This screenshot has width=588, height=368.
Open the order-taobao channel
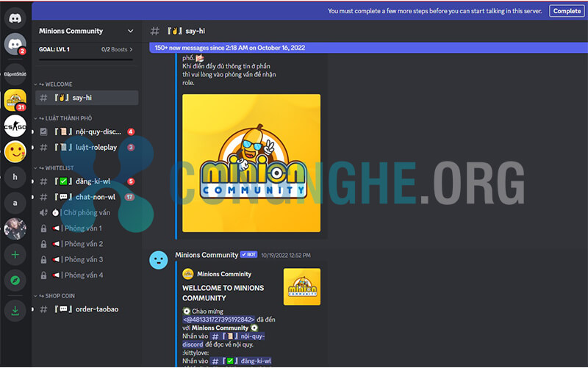[x=87, y=309]
